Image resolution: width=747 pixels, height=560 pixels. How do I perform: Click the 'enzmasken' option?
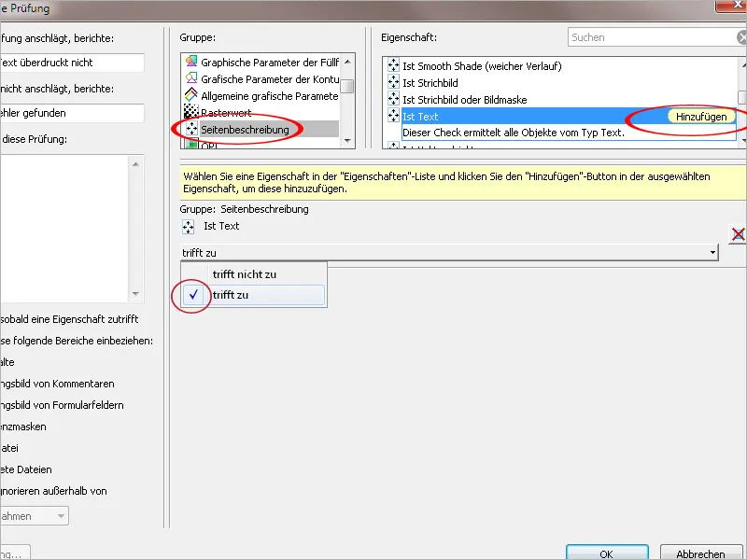tap(23, 427)
